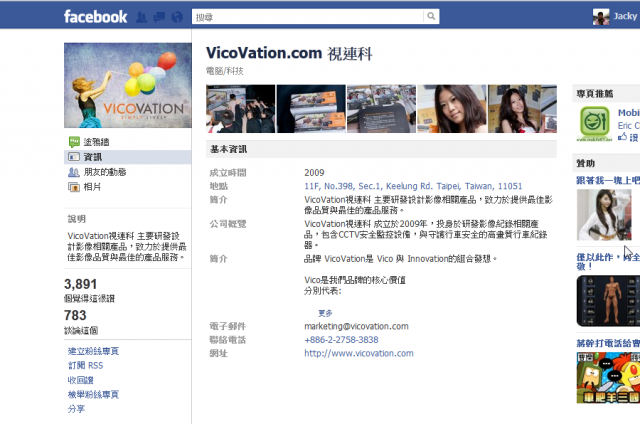This screenshot has height=424, width=640.
Task: Open first photo thumbnail showing crowd
Action: (x=240, y=109)
